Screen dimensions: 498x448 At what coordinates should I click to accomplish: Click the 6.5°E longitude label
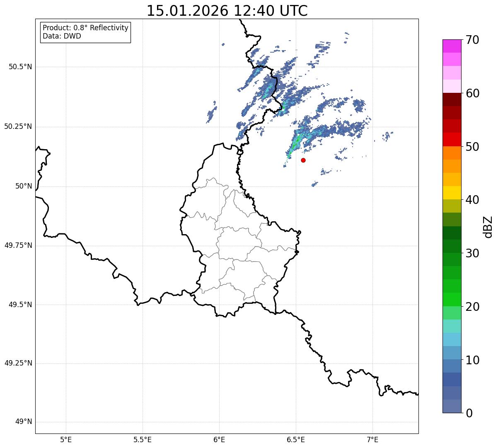(296, 439)
